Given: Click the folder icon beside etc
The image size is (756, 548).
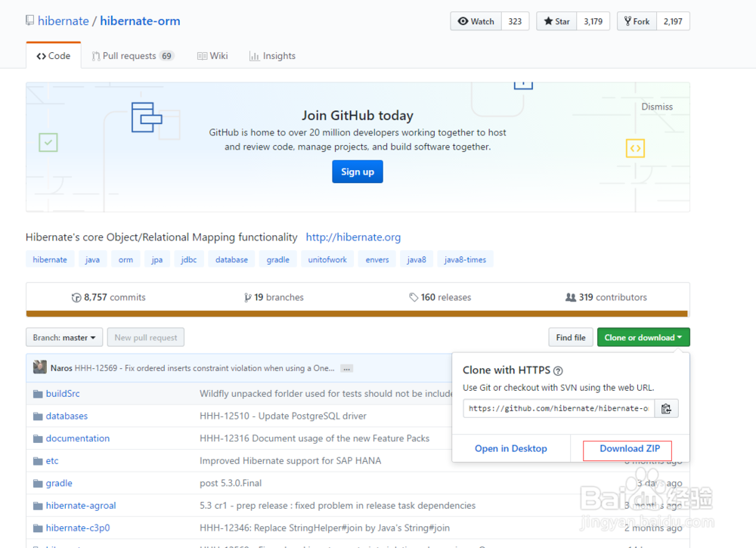Looking at the screenshot, I should point(38,461).
